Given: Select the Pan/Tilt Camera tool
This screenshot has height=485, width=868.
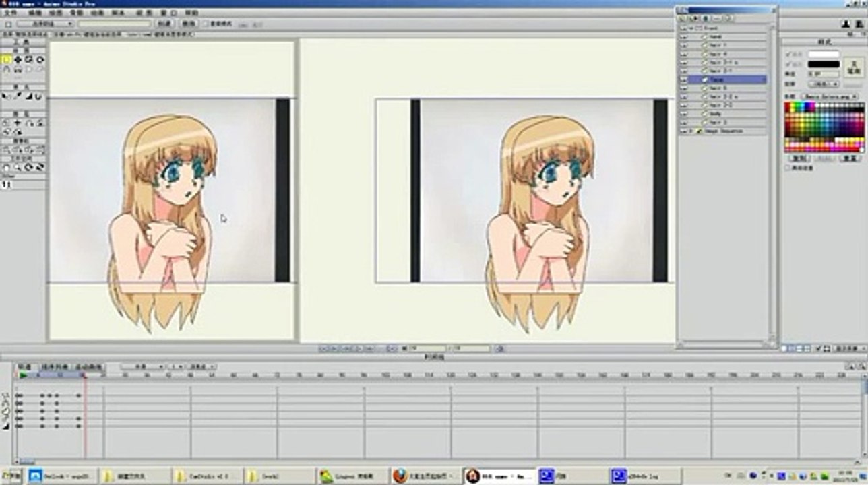Looking at the screenshot, I should click(40, 149).
